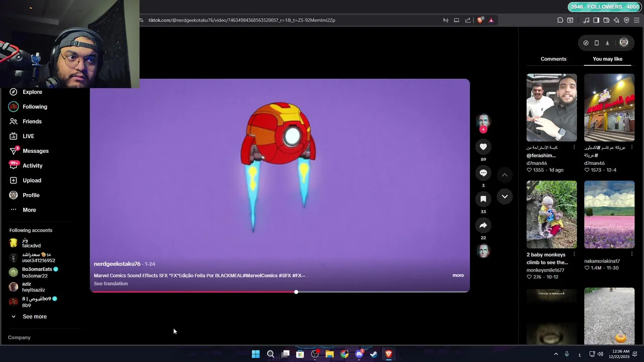
Task: Open comments via the speech bubble icon
Action: [483, 172]
